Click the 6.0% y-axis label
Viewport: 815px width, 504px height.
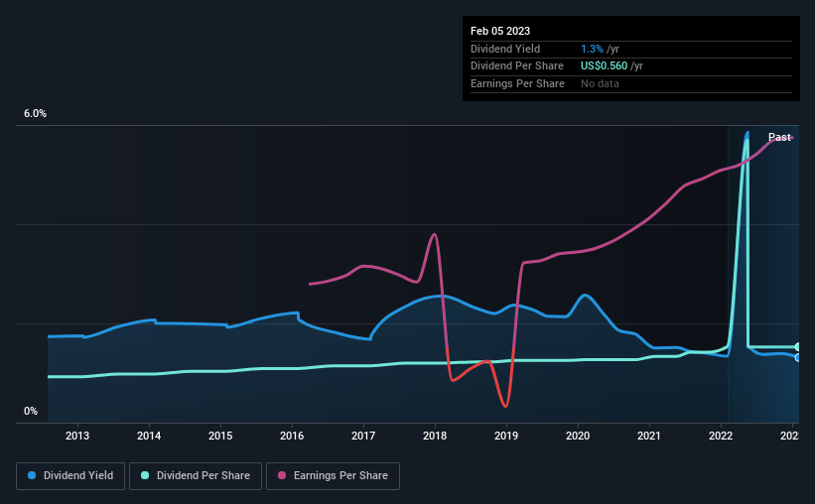click(35, 113)
